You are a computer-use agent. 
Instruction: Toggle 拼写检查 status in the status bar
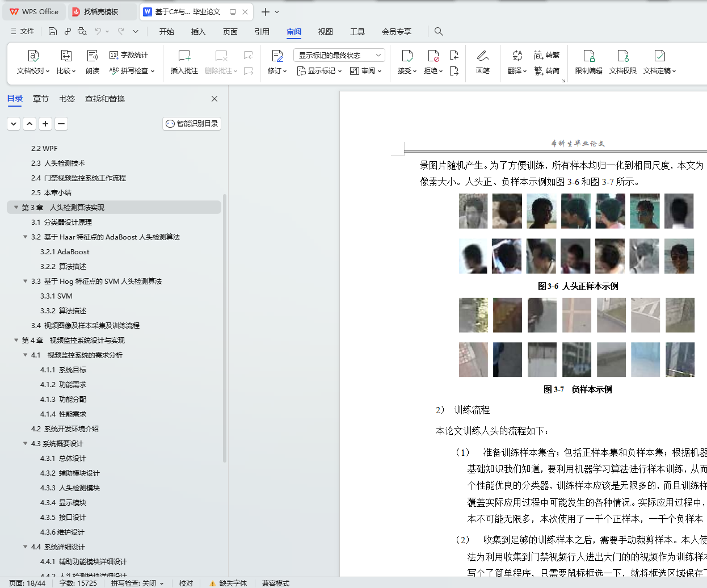tap(137, 583)
